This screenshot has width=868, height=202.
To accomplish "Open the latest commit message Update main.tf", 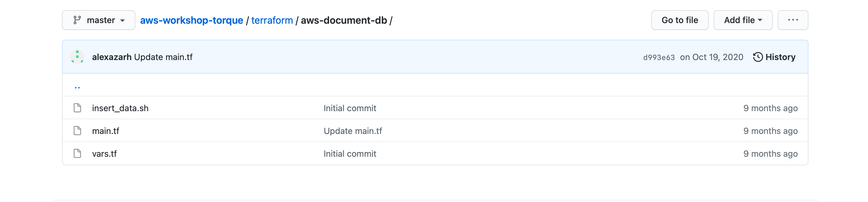I will (x=163, y=57).
